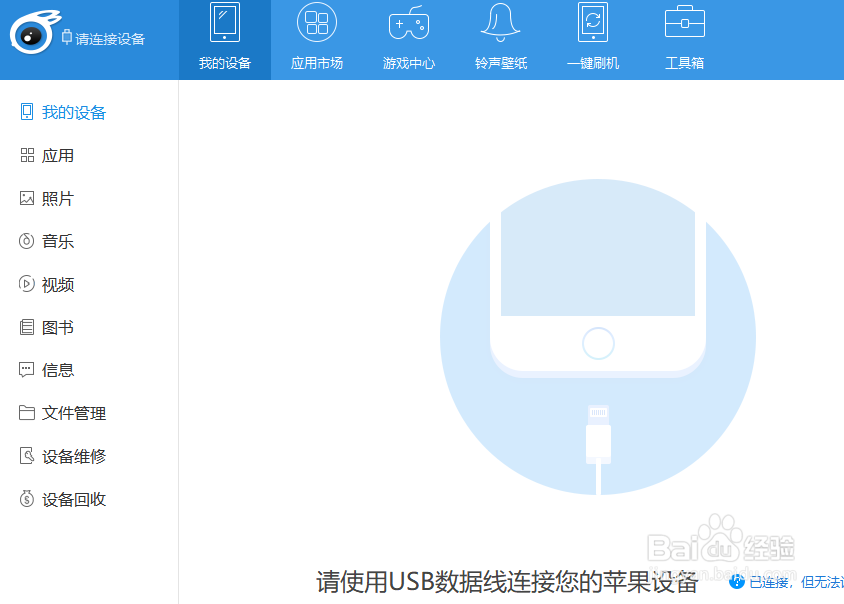Image resolution: width=844 pixels, height=604 pixels.
Task: Switch to the 我的设备 (My Device) tab
Action: click(225, 38)
